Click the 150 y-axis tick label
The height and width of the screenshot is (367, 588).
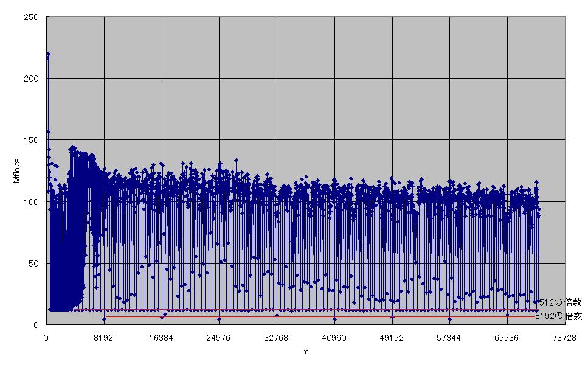(x=34, y=140)
